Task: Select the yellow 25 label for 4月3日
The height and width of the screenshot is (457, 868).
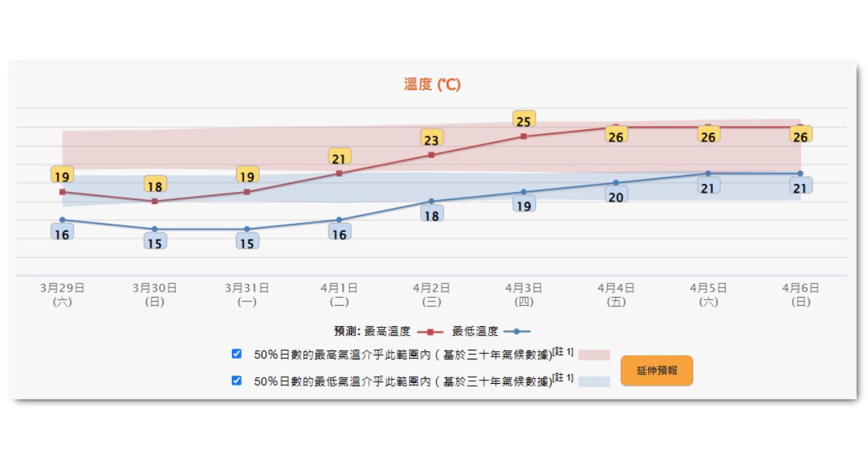Action: [x=524, y=121]
